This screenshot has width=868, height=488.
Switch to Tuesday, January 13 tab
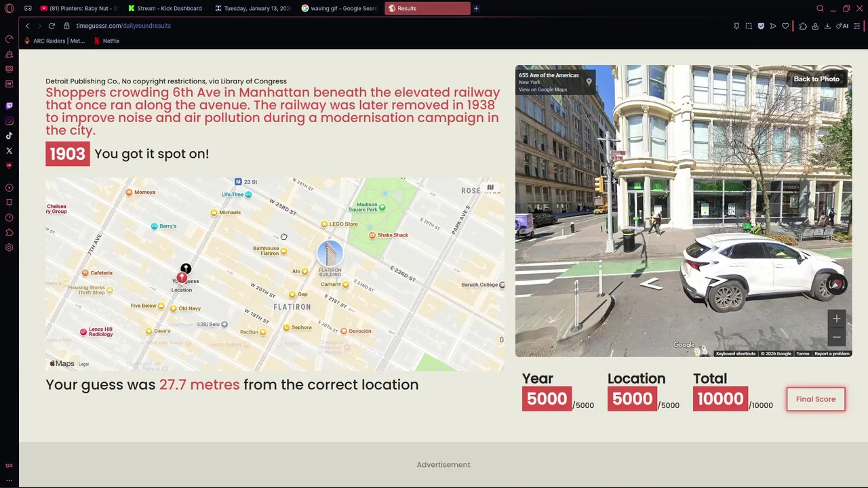tap(254, 8)
